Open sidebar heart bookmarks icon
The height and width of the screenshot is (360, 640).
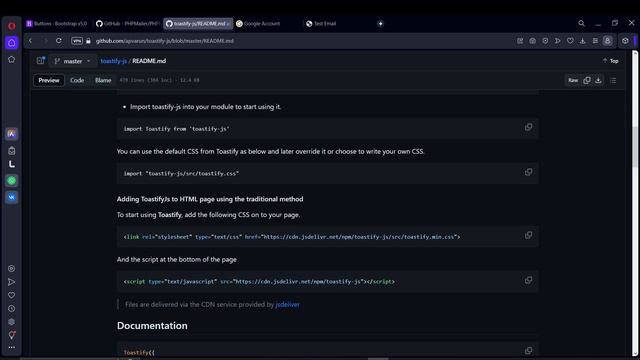click(11, 295)
